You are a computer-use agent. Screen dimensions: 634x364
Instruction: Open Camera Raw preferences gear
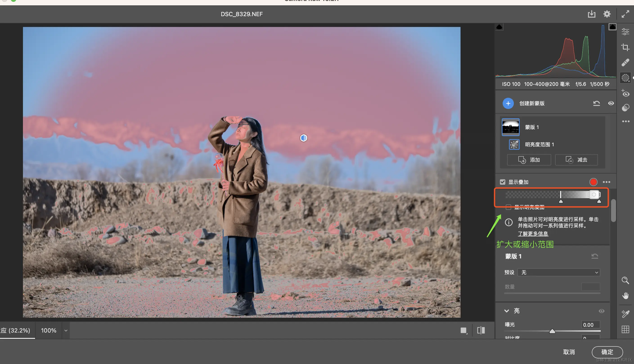[x=607, y=14]
